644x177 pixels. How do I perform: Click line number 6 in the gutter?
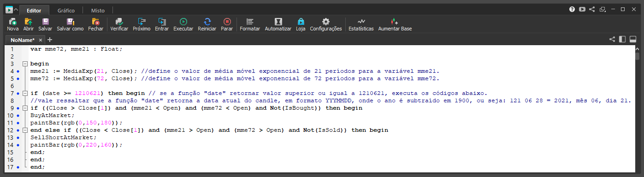[x=12, y=86]
